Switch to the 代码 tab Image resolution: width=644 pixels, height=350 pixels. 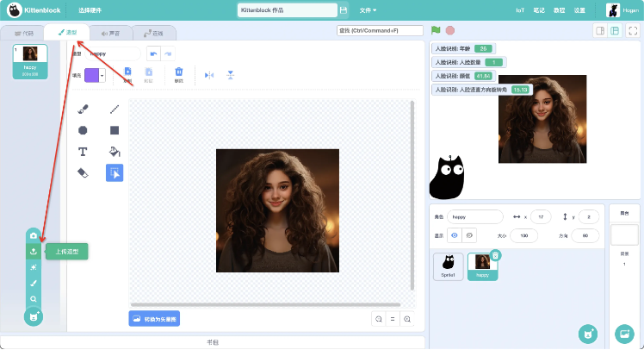(x=24, y=33)
